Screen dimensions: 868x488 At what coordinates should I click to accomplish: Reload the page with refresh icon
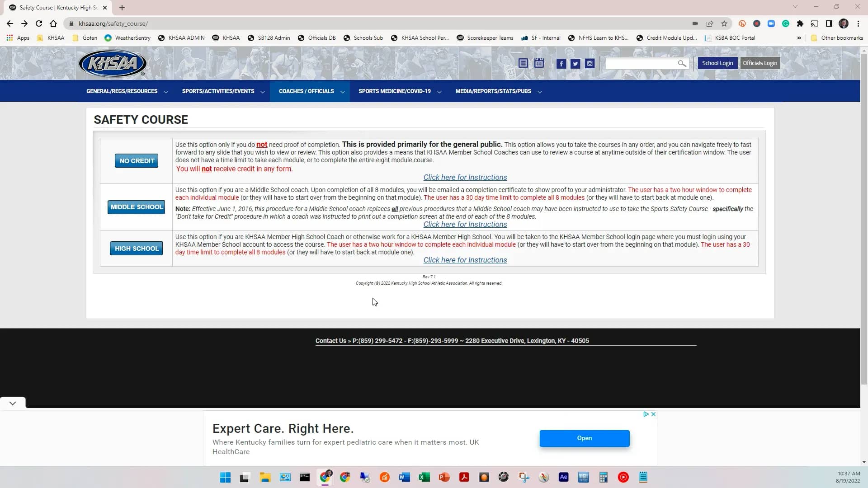[39, 23]
